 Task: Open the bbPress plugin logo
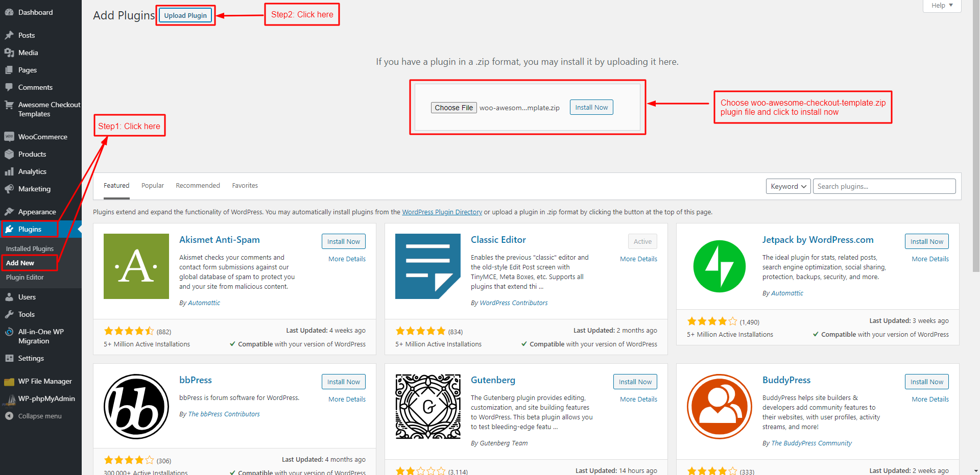[136, 407]
